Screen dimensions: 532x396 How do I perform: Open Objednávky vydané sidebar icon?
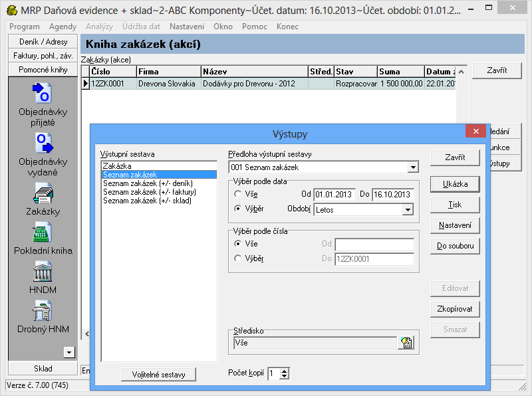tap(43, 143)
